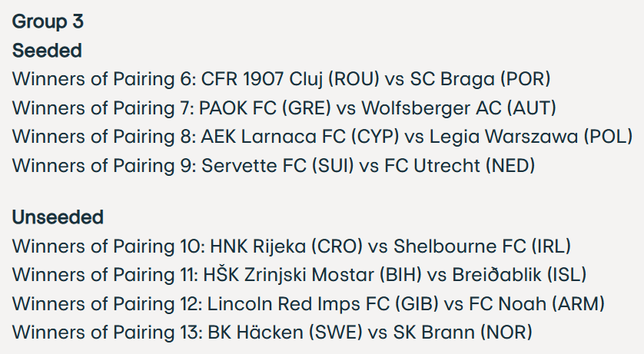Click the Group 3 heading
This screenshot has width=644, height=354.
(48, 22)
